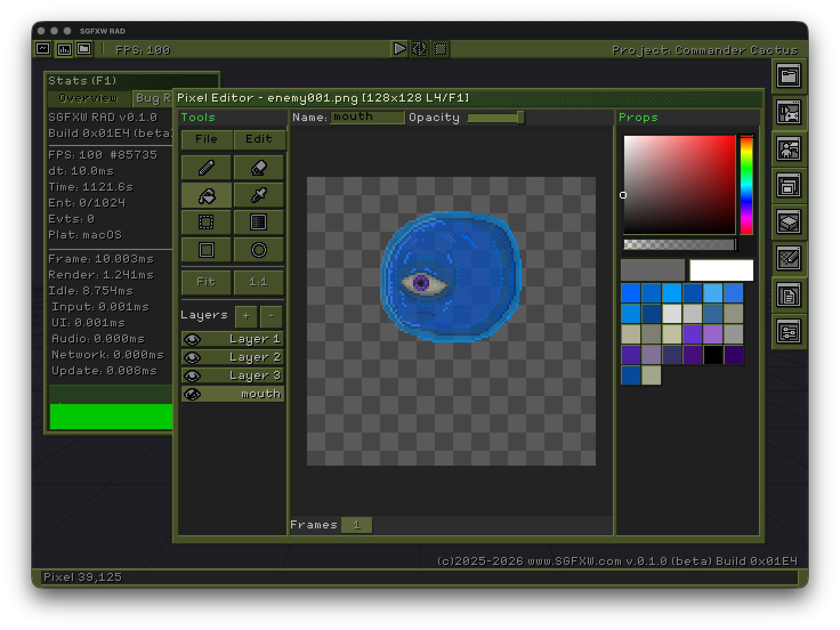Select the pencil draw tool

pos(207,168)
